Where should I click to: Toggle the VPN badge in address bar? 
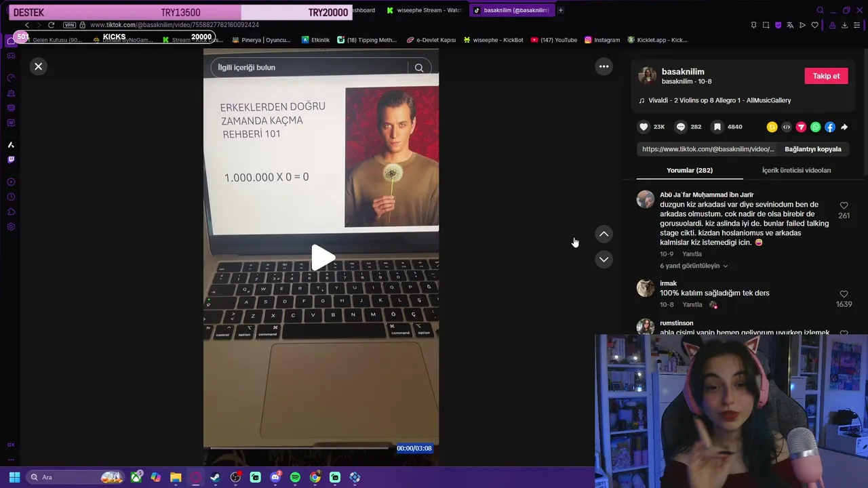pos(69,25)
